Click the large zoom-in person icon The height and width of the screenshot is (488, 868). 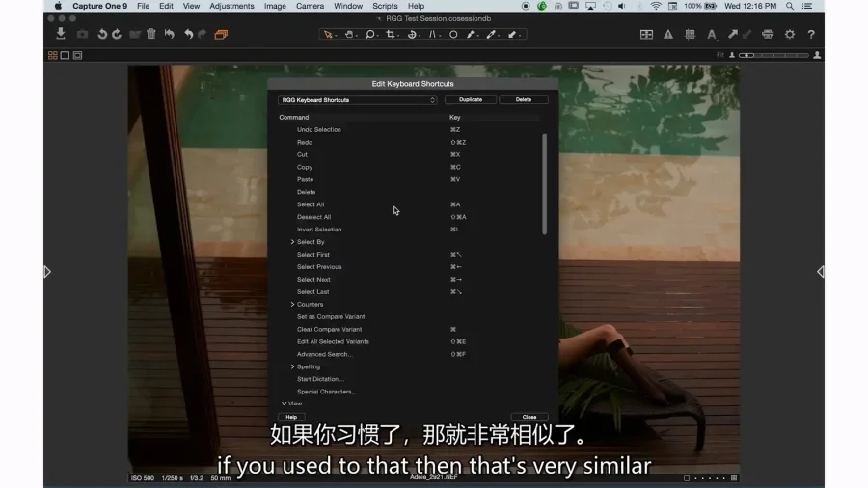(817, 55)
